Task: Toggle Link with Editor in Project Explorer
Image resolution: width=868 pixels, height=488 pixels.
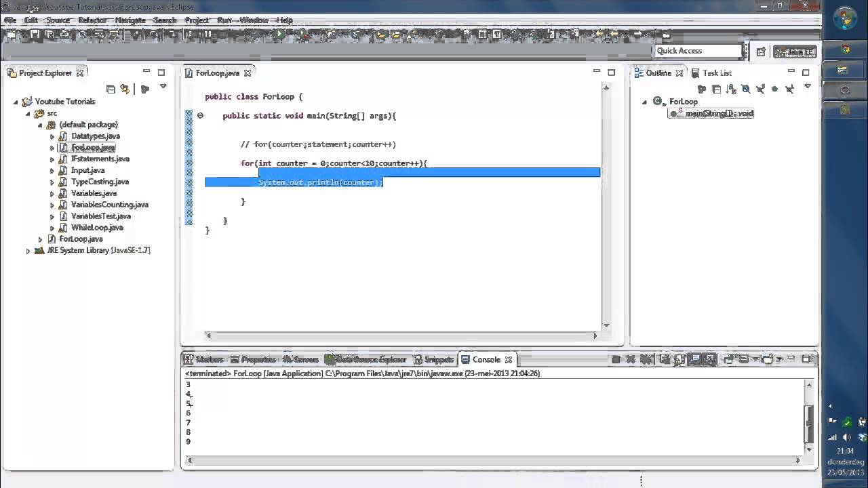Action: coord(125,89)
